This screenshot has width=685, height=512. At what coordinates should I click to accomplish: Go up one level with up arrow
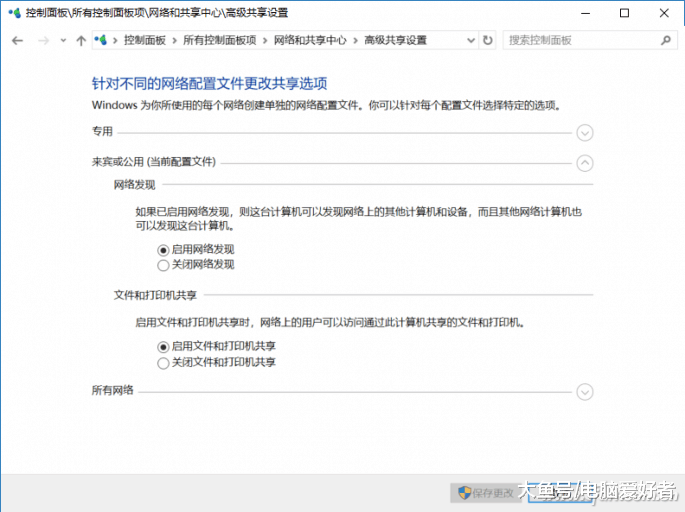81,41
